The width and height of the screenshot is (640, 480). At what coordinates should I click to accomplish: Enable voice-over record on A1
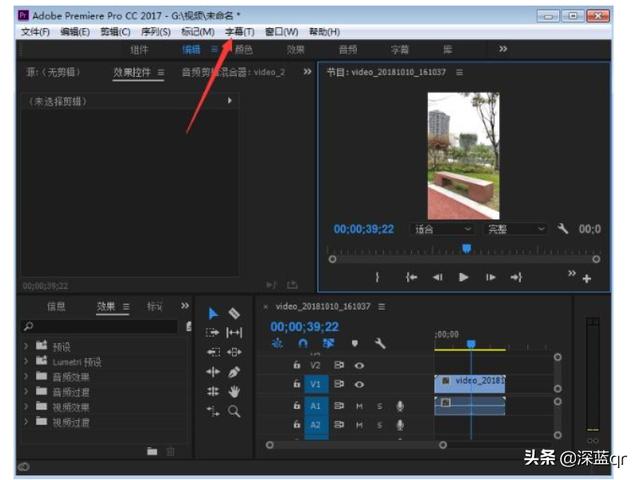pyautogui.click(x=400, y=406)
